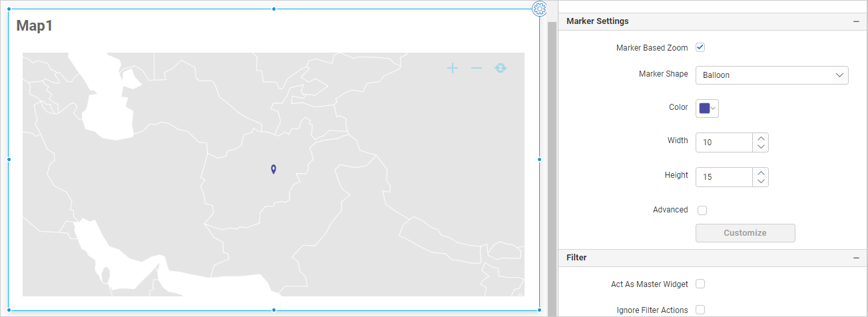Increase marker Width with up arrow

coord(761,139)
